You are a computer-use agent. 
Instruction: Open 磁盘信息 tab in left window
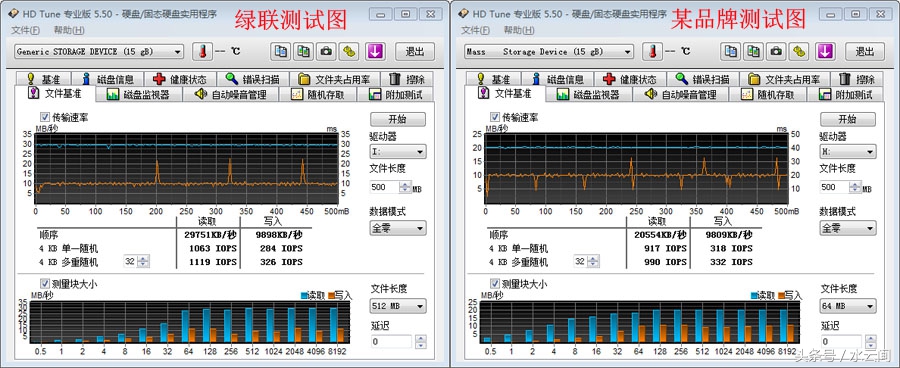pyautogui.click(x=107, y=79)
